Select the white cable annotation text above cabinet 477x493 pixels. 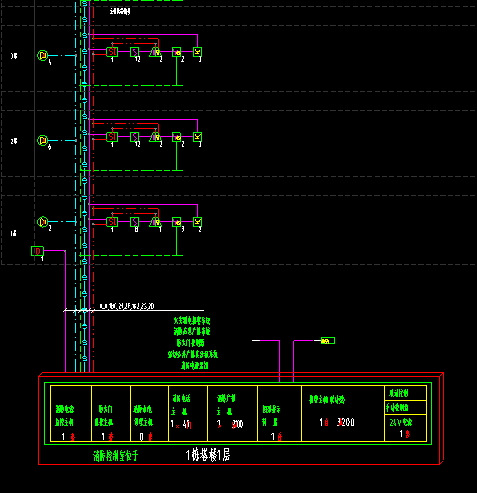(127, 306)
